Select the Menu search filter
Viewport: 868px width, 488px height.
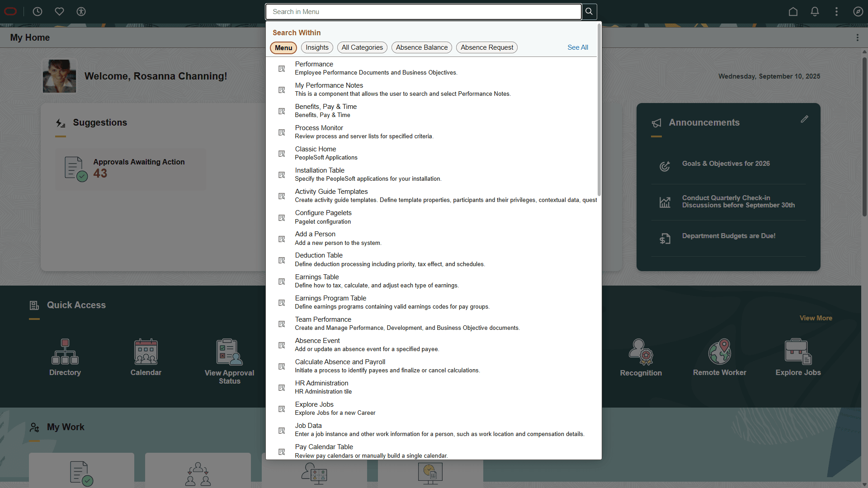(283, 48)
